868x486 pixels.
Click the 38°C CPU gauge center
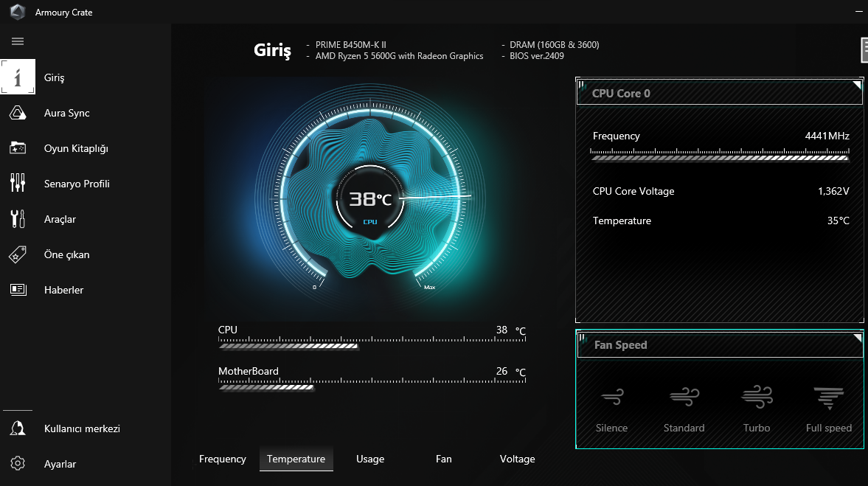369,199
